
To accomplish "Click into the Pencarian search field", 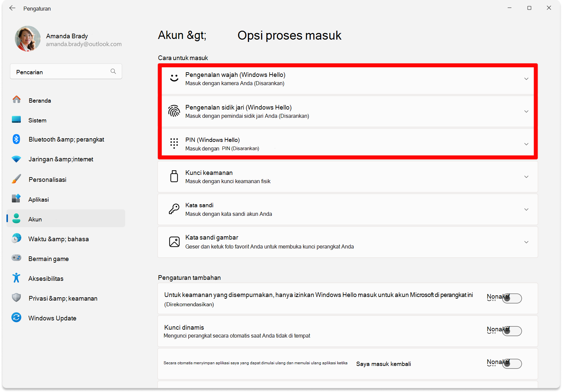I will coord(66,71).
